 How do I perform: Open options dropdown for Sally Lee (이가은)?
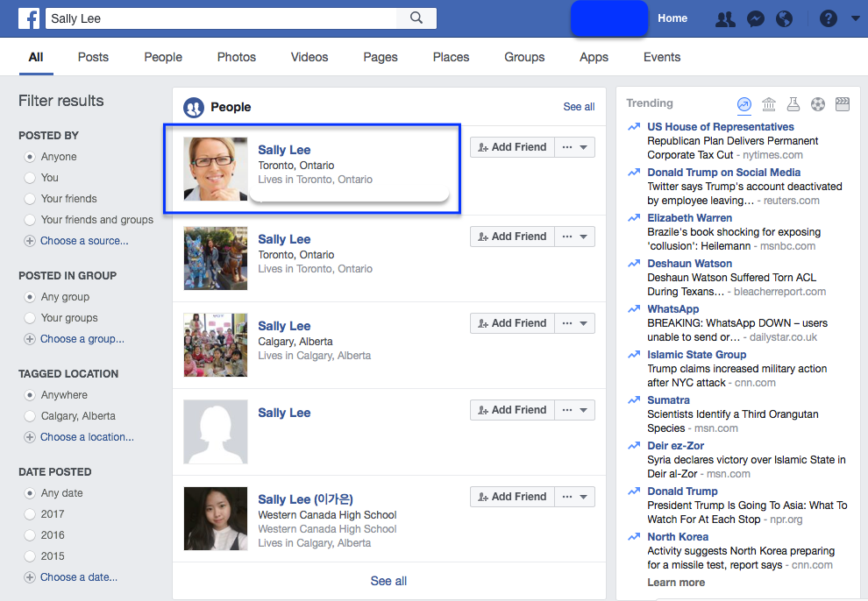tap(574, 497)
